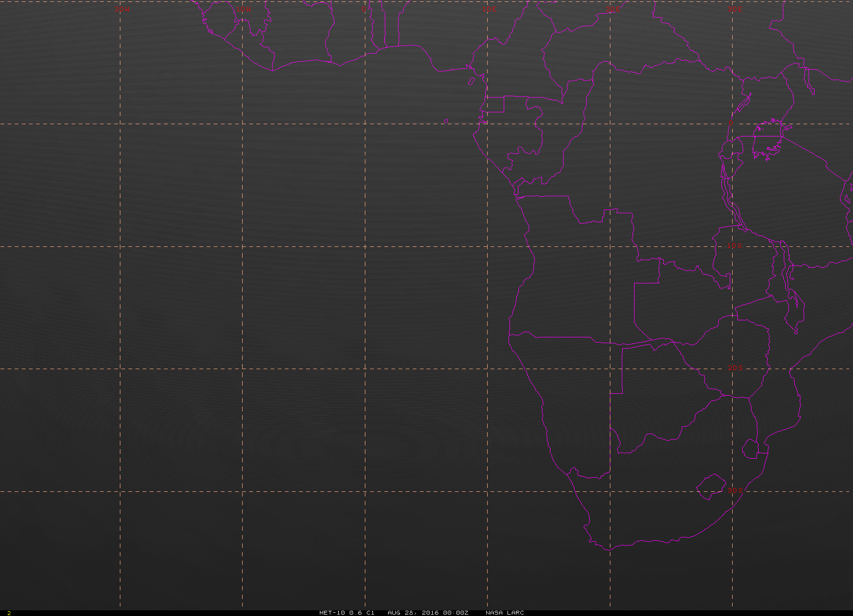The width and height of the screenshot is (853, 616).
Task: Click the "10S" latitude label
Action: coord(735,246)
